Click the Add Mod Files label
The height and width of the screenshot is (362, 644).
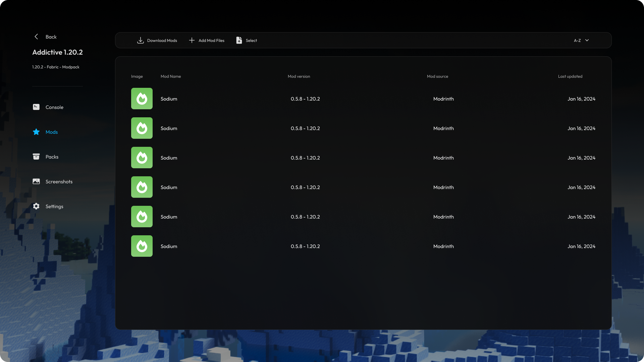pos(211,41)
